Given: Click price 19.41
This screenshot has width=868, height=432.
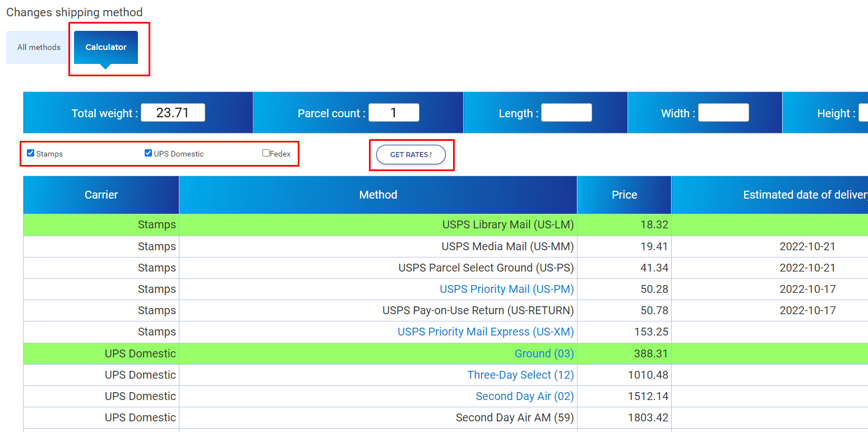Looking at the screenshot, I should (x=654, y=246).
